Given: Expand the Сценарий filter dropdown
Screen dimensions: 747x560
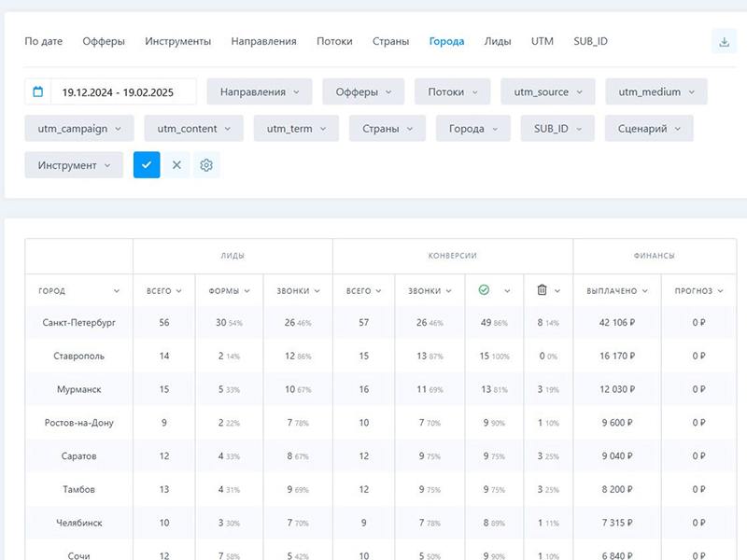Looking at the screenshot, I should pyautogui.click(x=649, y=128).
